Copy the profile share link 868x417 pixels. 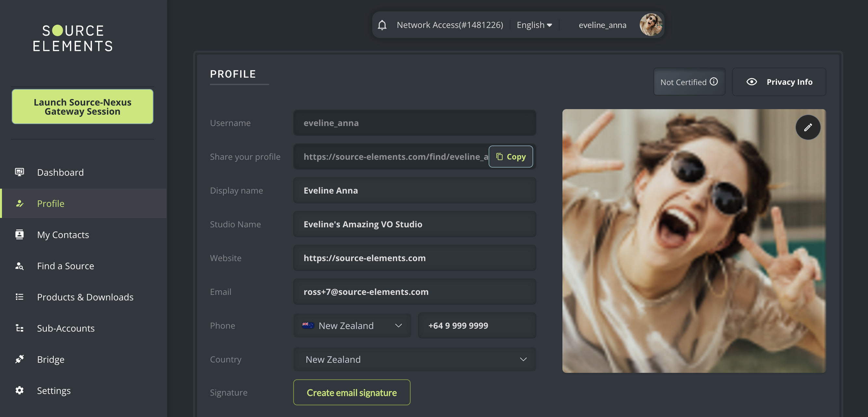(510, 157)
